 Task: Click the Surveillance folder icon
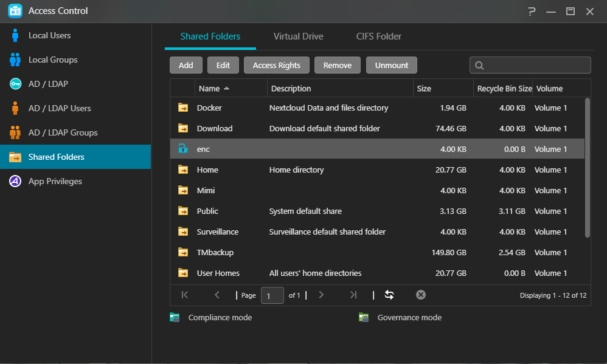click(183, 232)
